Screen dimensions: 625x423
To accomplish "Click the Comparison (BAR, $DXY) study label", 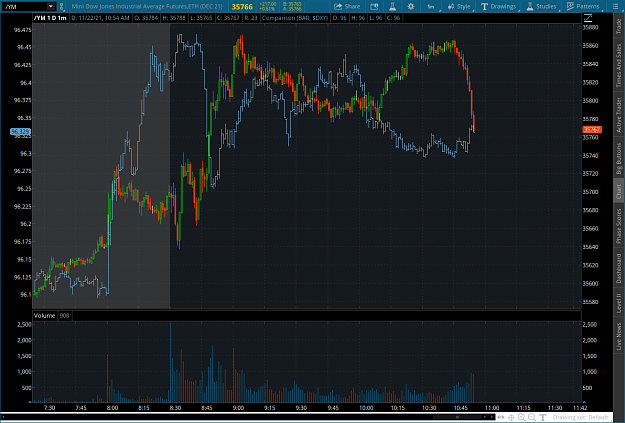I will [295, 18].
